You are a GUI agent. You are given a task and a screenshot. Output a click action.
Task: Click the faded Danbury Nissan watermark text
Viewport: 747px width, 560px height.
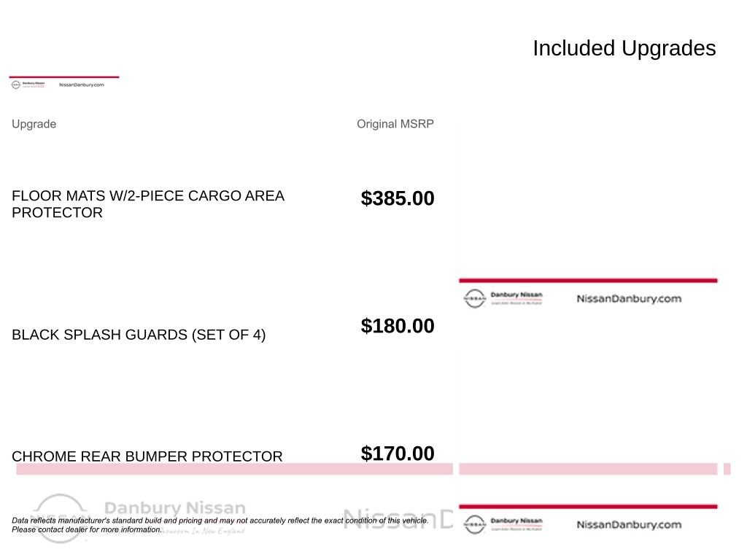175,507
